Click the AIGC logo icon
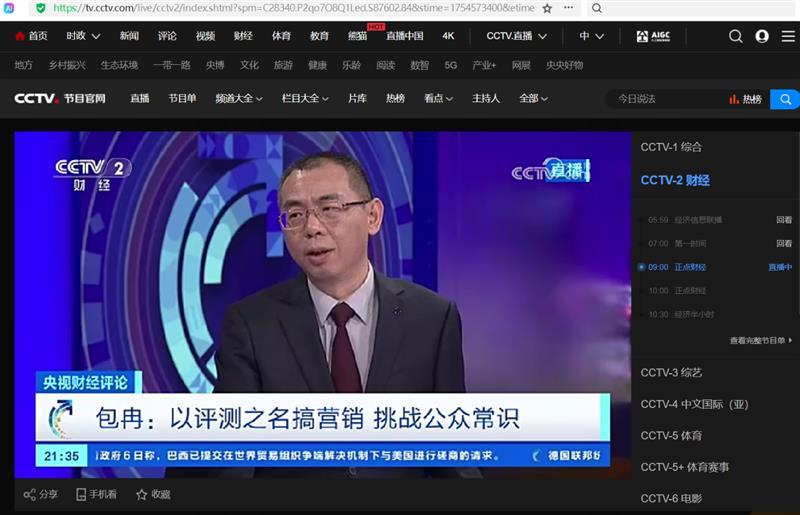Screen dimensions: 800x515 tap(653, 36)
